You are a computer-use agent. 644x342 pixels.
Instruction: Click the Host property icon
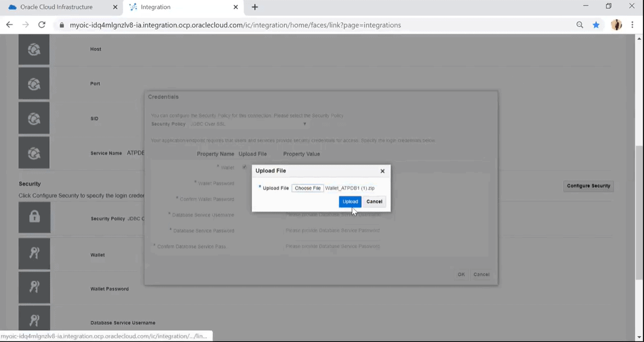pyautogui.click(x=34, y=49)
